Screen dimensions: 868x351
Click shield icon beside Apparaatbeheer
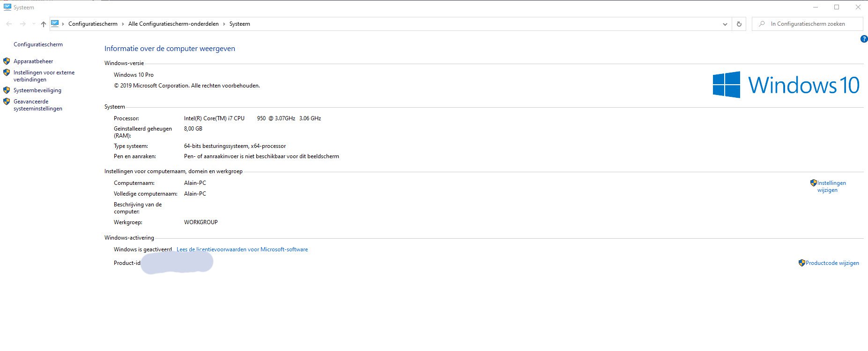[x=7, y=61]
